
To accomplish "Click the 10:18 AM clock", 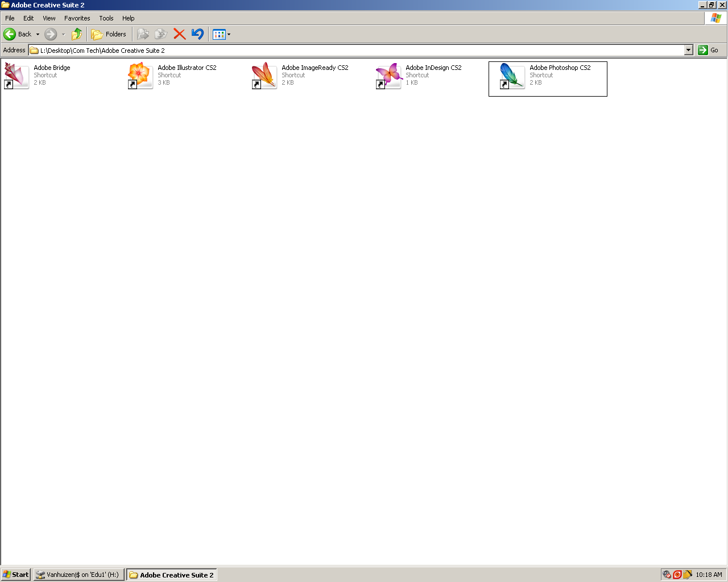I will tap(709, 575).
